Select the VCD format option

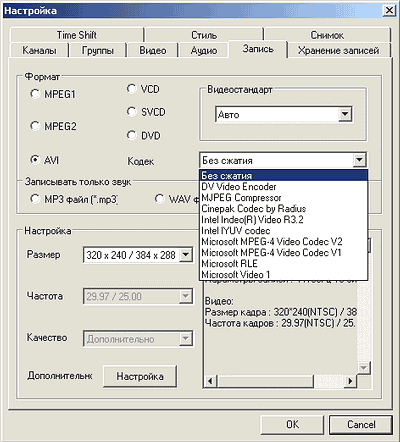point(131,89)
